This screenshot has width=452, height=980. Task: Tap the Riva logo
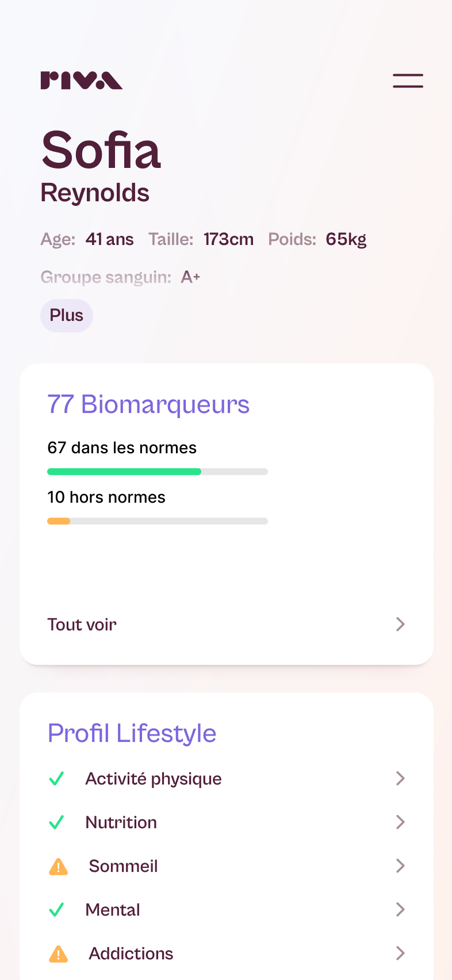81,81
